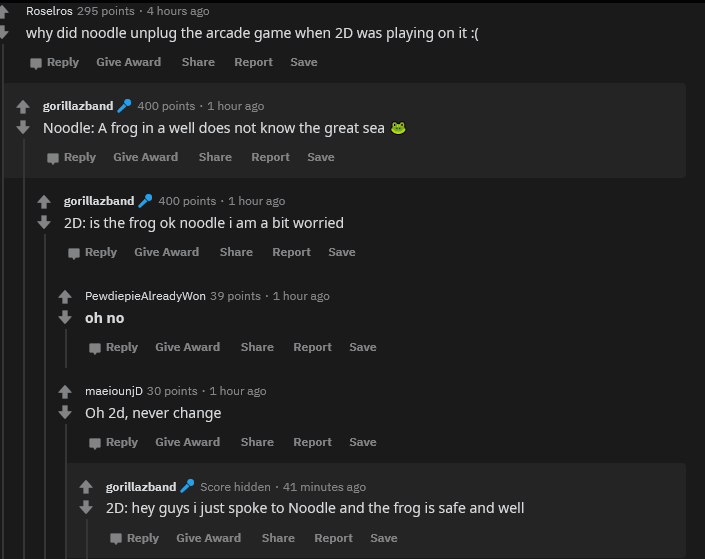The image size is (705, 559).
Task: Give Award to the frog in a well comment
Action: coord(145,157)
